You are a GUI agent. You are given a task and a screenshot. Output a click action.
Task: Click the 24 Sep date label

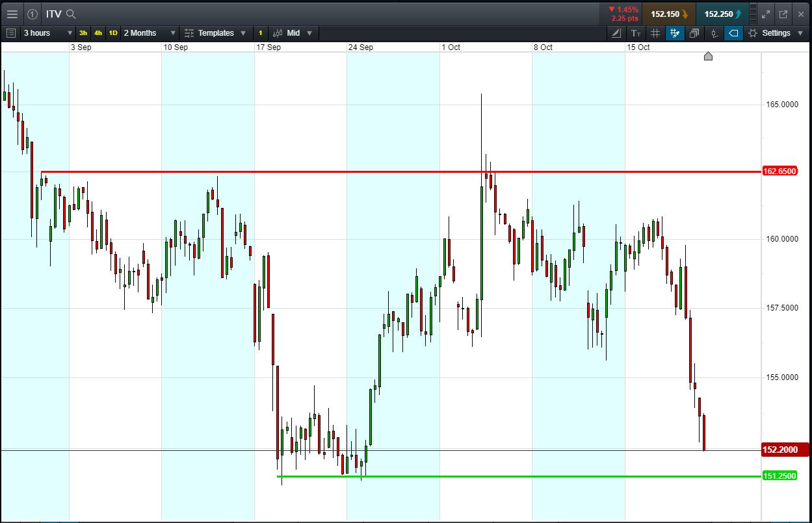361,47
